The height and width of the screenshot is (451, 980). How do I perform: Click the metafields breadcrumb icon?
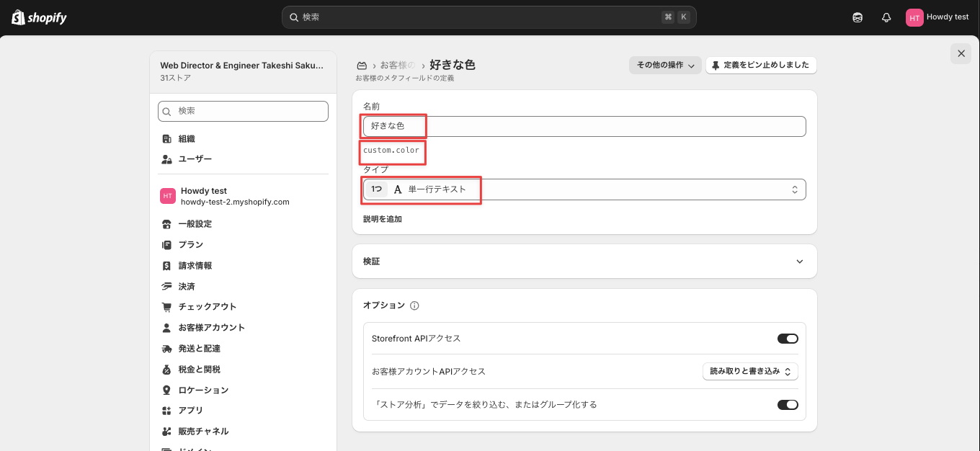(x=362, y=65)
